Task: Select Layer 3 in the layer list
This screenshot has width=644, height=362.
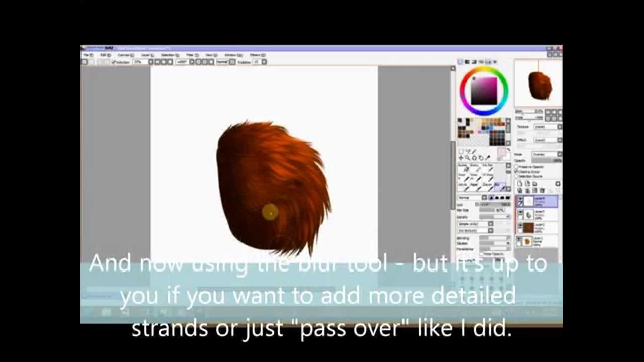Action: click(538, 215)
